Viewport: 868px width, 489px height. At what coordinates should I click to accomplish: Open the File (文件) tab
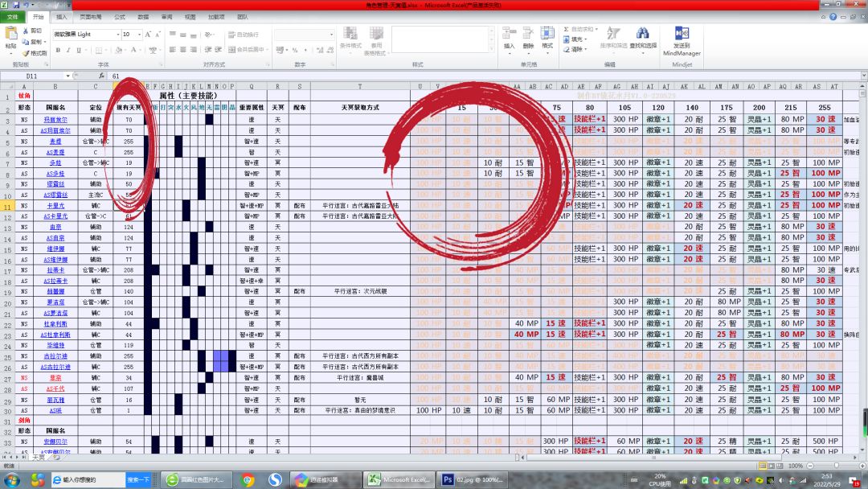pyautogui.click(x=12, y=17)
